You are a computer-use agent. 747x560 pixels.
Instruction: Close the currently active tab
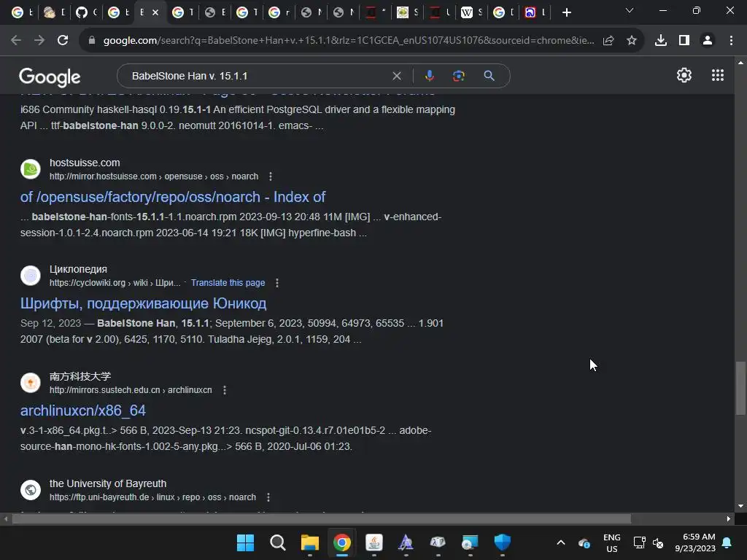(x=155, y=12)
